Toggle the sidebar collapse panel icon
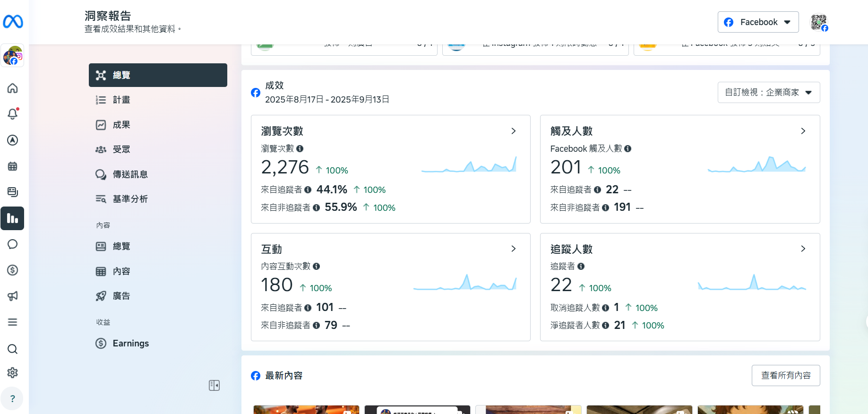 [214, 385]
